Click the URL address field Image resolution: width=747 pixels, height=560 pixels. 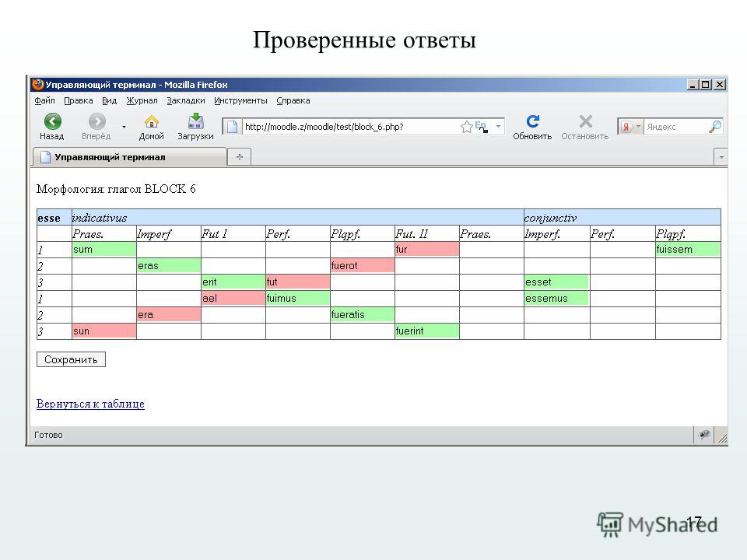(350, 127)
